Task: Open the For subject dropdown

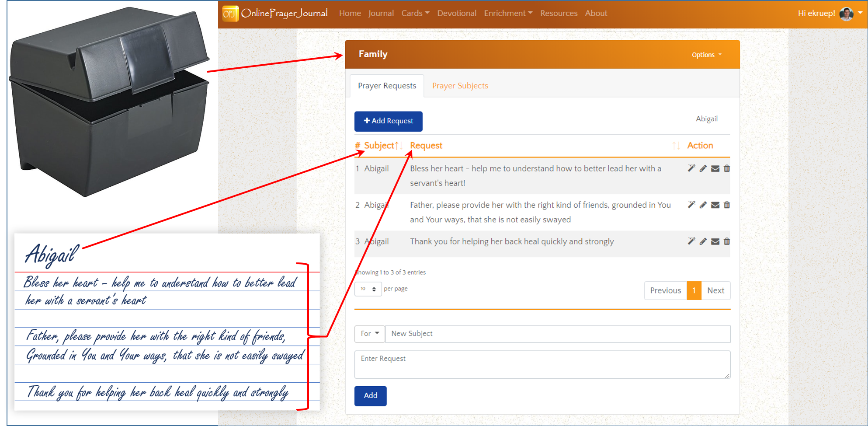Action: tap(369, 334)
